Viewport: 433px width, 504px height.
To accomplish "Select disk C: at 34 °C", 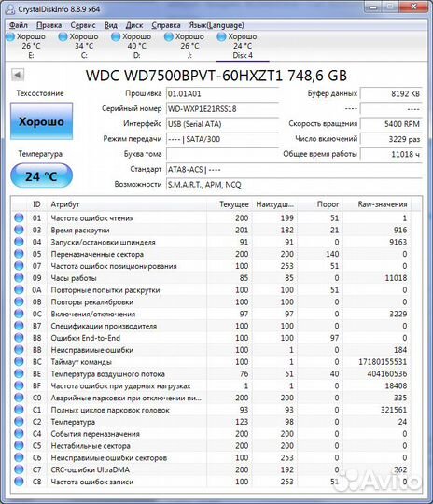I will point(79,46).
